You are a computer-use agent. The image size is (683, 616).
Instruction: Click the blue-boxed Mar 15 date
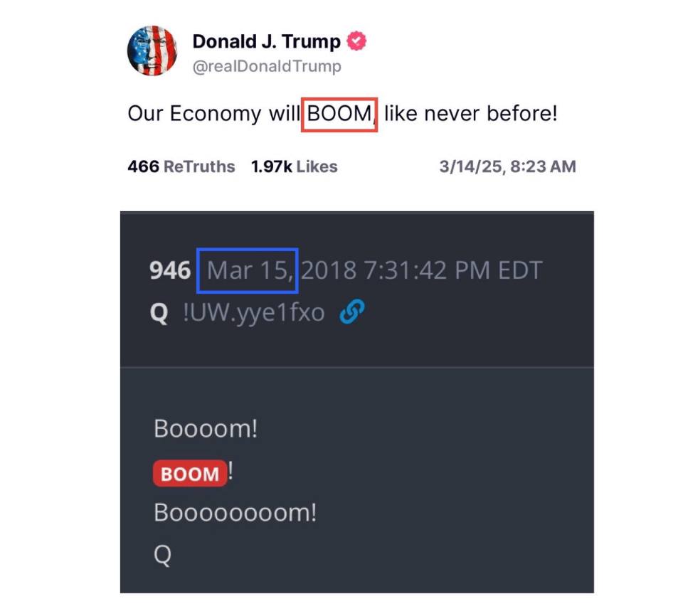click(248, 270)
